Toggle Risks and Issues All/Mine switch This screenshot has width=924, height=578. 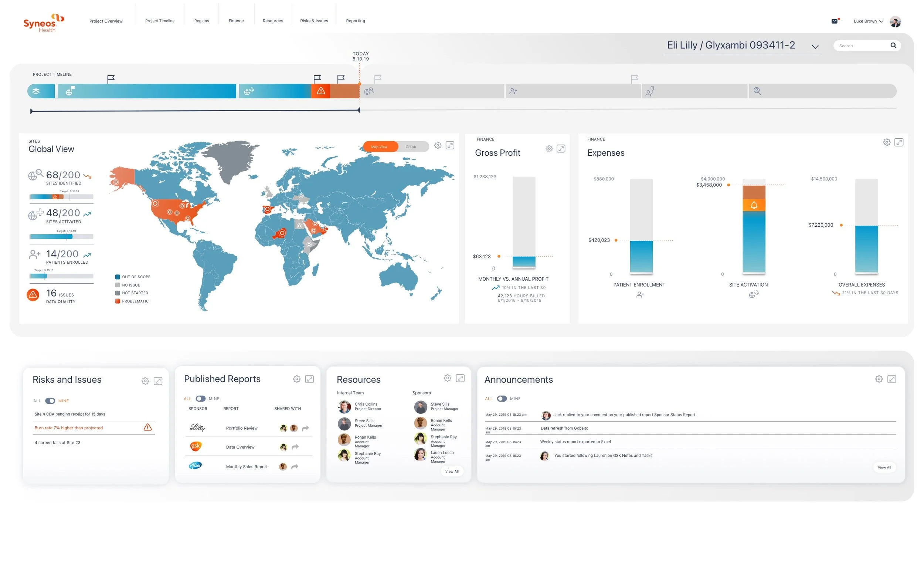[50, 400]
